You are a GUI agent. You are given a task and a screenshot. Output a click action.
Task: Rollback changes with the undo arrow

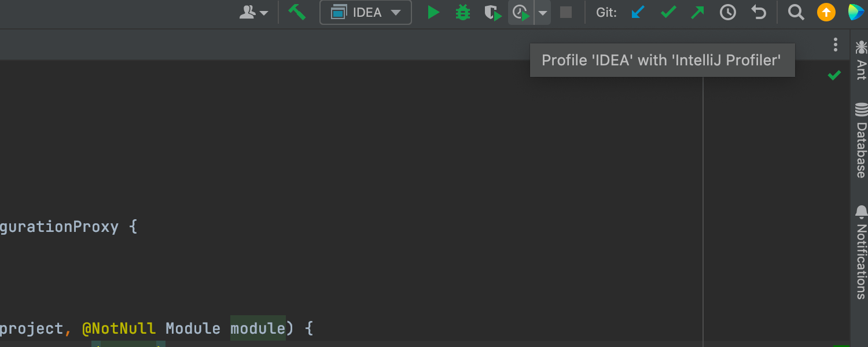(759, 12)
